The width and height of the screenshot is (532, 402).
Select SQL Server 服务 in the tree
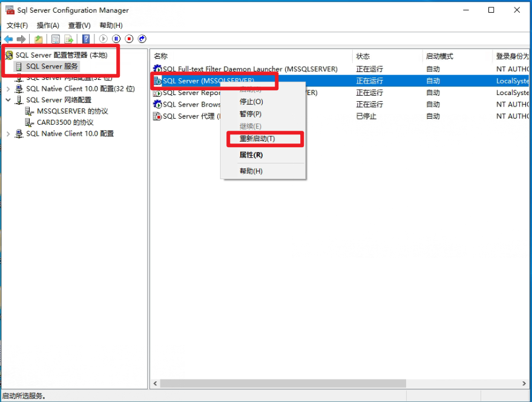coord(52,66)
